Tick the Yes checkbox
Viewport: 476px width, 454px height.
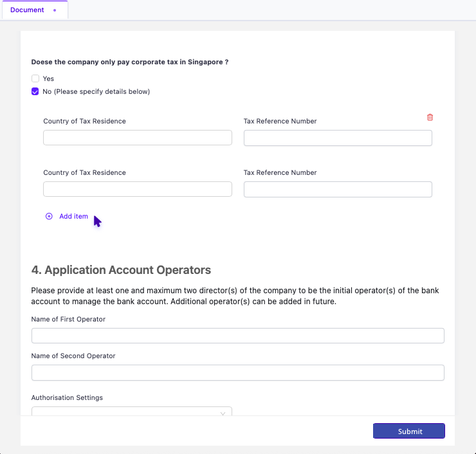tap(35, 78)
